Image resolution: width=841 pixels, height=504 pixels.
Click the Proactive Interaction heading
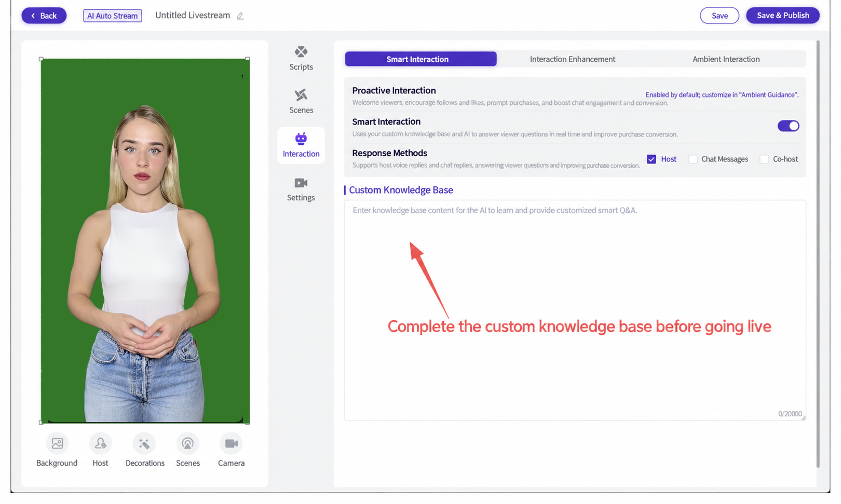[394, 90]
